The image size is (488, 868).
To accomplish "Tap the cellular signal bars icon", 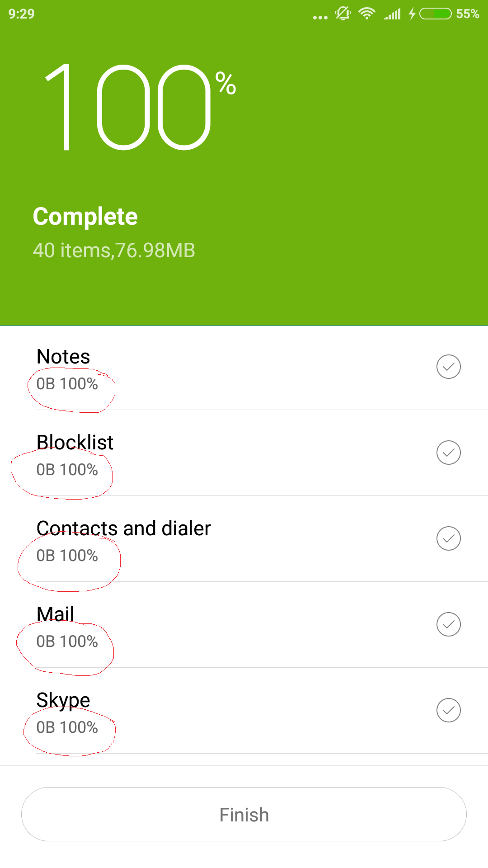I will click(392, 14).
